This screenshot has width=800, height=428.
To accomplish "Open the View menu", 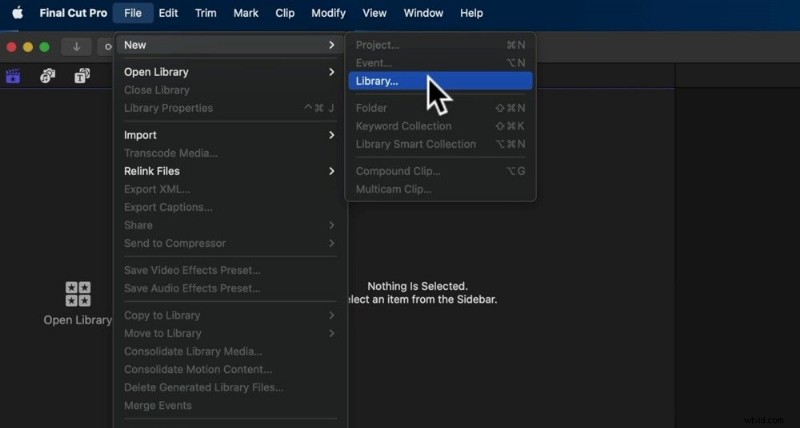I will coord(374,13).
